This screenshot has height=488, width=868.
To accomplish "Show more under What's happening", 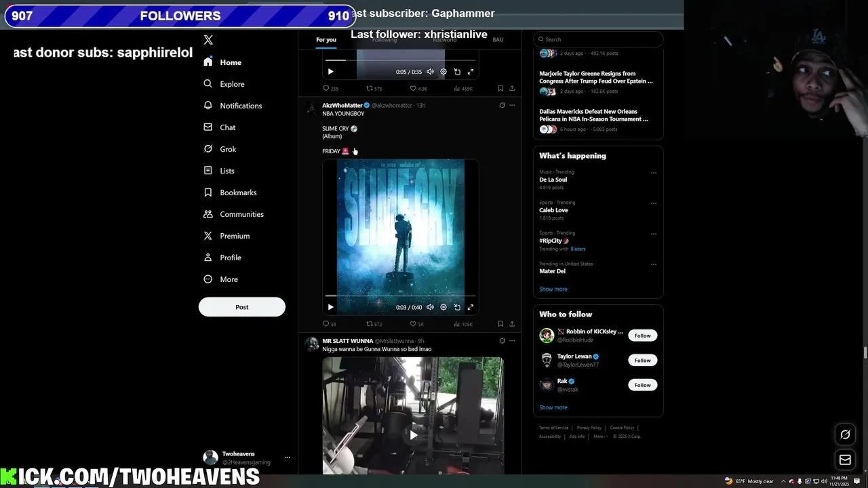I will pyautogui.click(x=553, y=289).
